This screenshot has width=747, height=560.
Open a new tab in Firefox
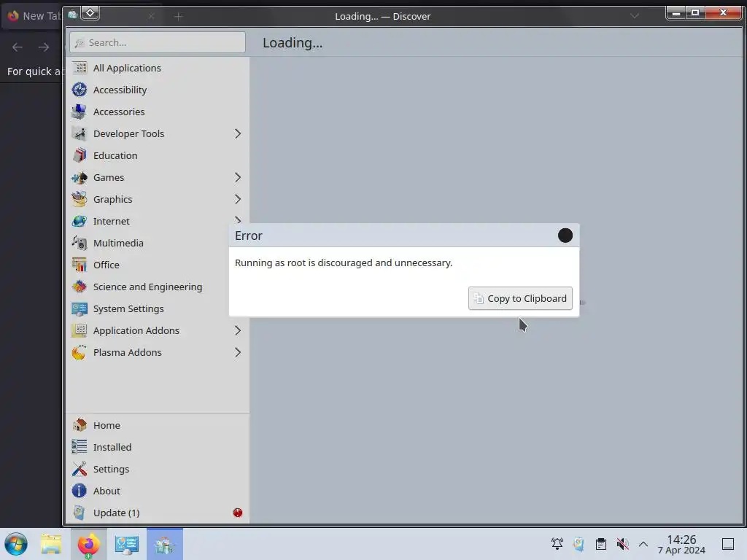tap(178, 17)
